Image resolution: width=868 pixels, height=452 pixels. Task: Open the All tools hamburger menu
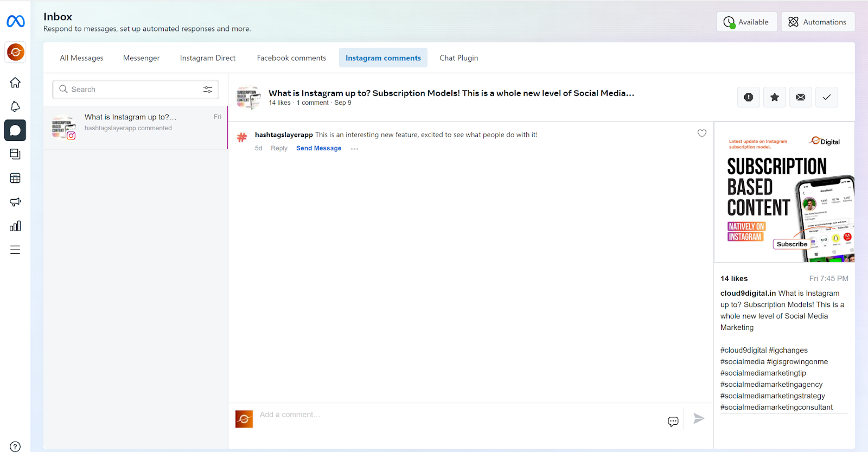point(15,250)
